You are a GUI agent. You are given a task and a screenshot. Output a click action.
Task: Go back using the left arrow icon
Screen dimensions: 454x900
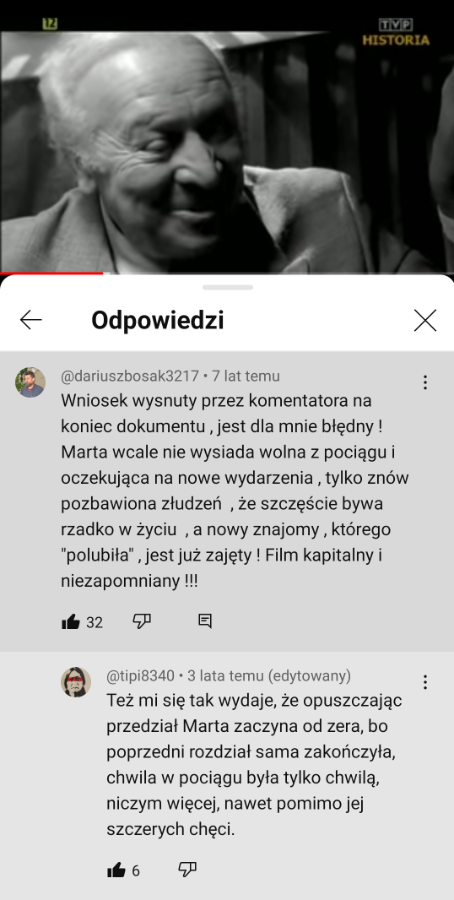pyautogui.click(x=30, y=320)
